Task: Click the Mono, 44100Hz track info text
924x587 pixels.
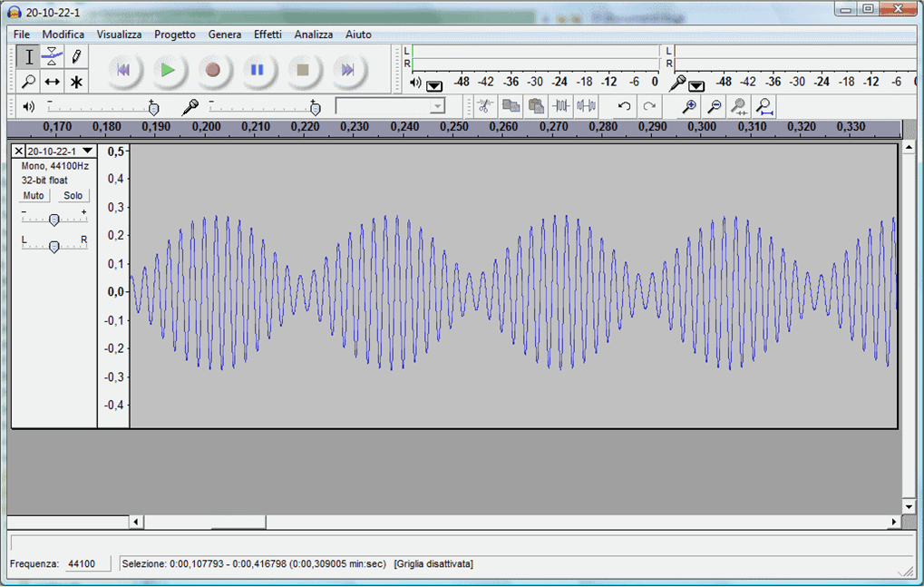Action: [54, 166]
